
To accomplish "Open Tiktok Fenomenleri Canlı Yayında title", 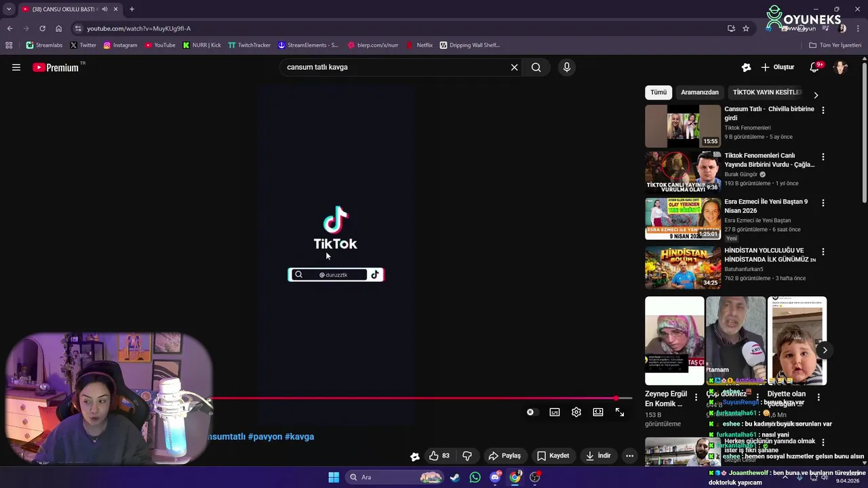I will (x=769, y=160).
